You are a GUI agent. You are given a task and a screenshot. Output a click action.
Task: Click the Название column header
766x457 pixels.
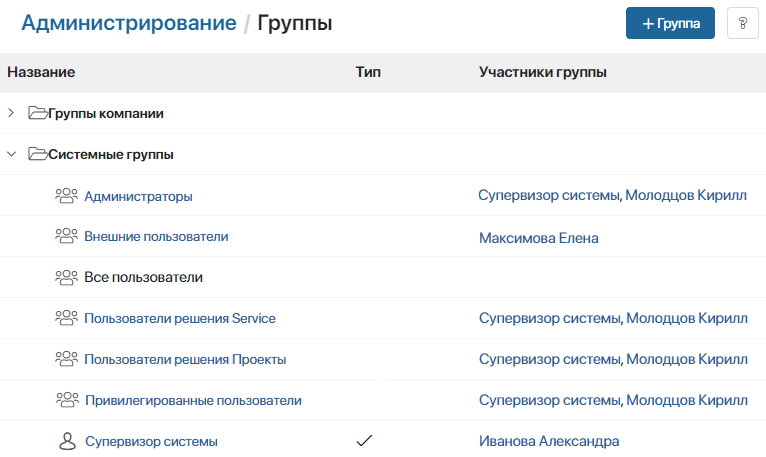[x=41, y=72]
